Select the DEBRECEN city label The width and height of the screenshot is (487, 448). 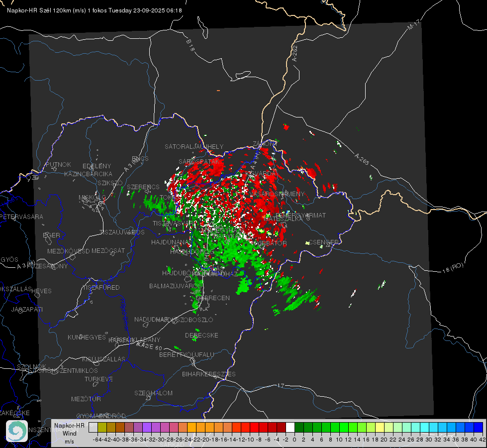point(213,298)
